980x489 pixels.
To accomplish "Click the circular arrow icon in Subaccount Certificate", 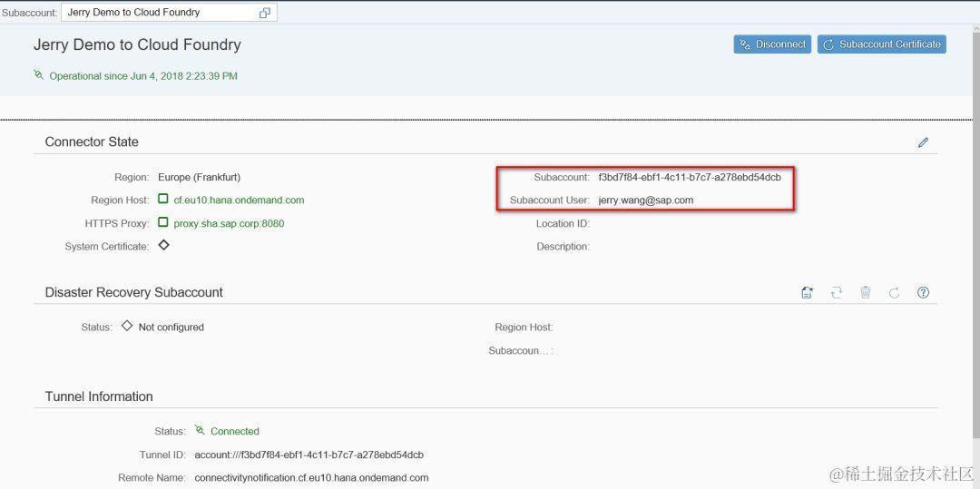I will point(828,44).
